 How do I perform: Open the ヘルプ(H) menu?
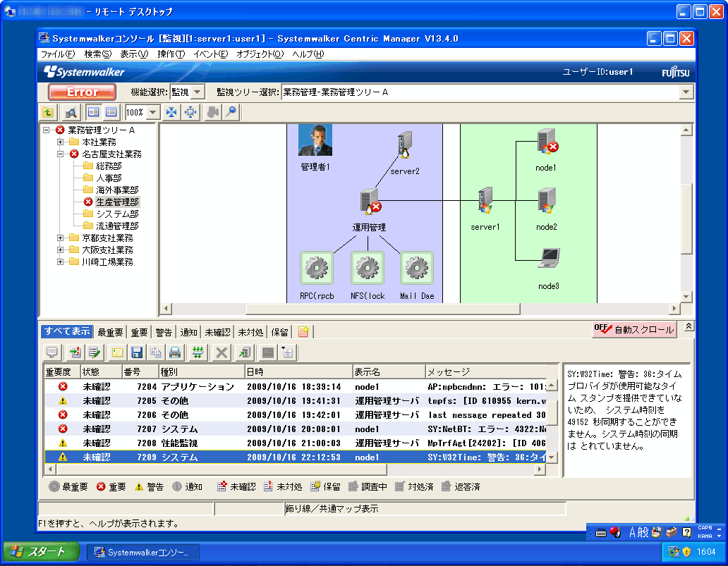308,54
